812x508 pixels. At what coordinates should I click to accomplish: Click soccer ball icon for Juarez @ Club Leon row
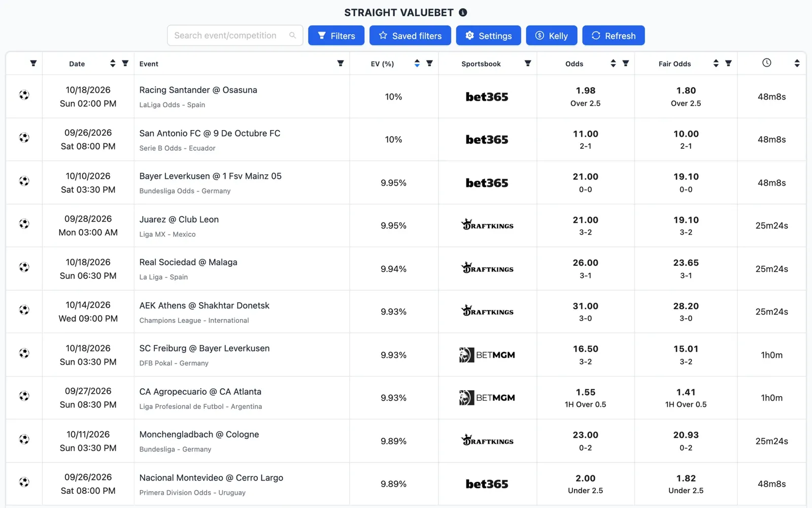[x=24, y=224]
